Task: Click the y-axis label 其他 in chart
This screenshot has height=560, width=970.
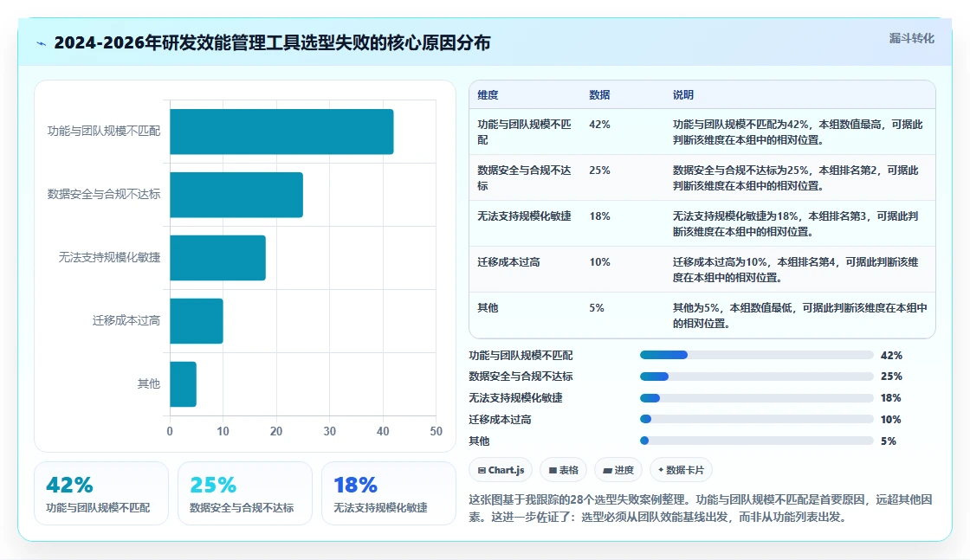Action: pyautogui.click(x=148, y=383)
